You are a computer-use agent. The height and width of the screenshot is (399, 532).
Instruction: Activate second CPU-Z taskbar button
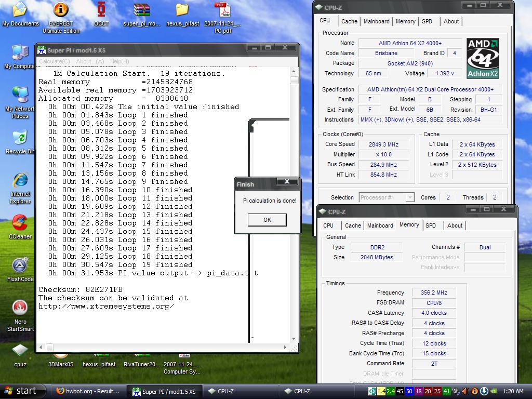click(315, 391)
